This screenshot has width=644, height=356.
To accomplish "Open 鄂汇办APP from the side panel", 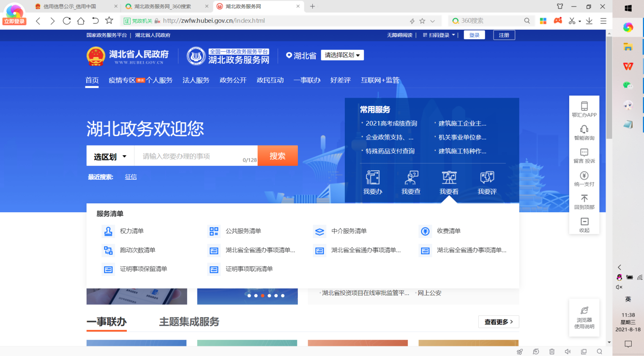I will pos(584,109).
